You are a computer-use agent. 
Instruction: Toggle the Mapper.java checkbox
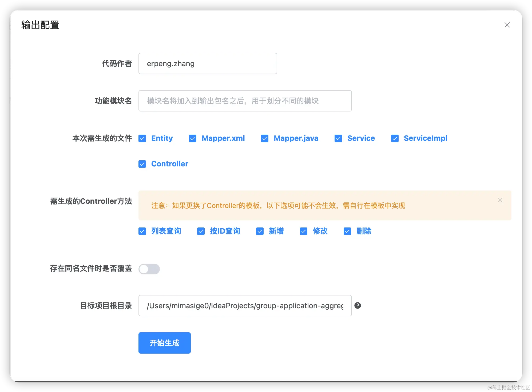[265, 138]
